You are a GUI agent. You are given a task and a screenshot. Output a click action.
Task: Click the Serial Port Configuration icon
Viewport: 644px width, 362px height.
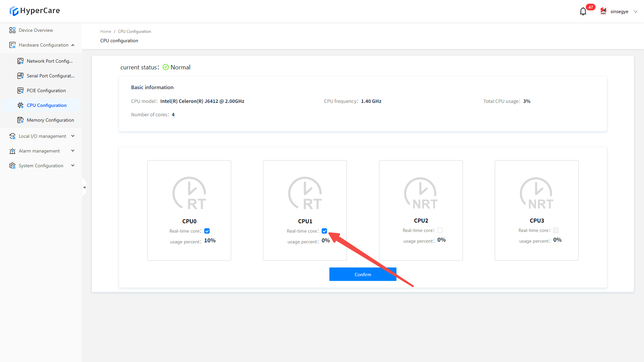tap(20, 76)
